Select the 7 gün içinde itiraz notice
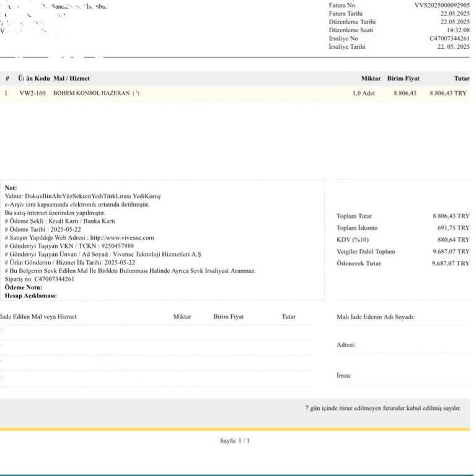The width and height of the screenshot is (476, 476). point(383,408)
